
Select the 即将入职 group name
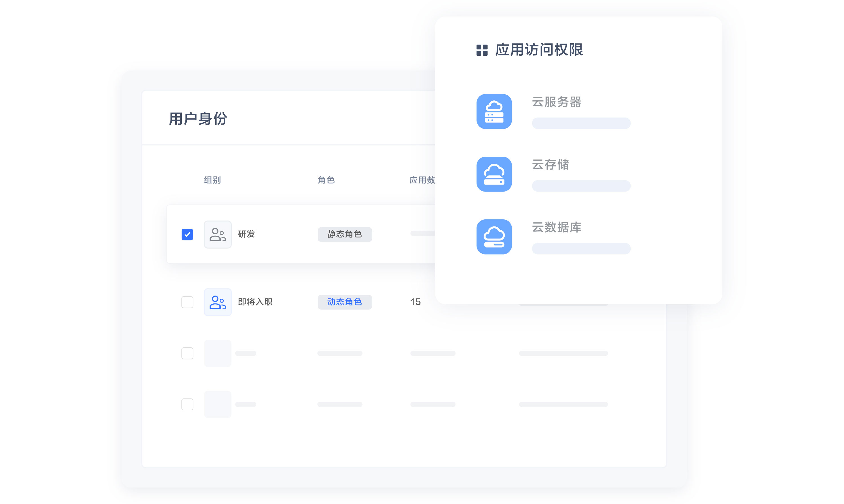[255, 301]
